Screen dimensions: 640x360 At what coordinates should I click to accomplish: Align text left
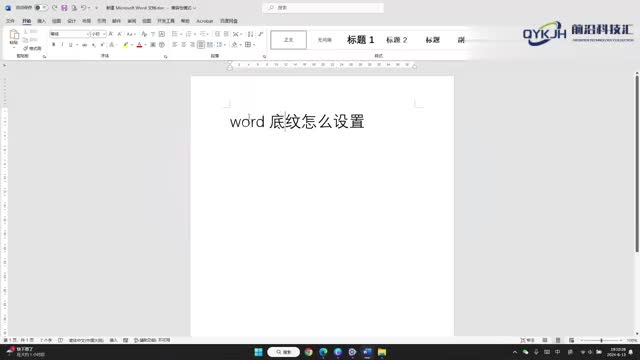(175, 44)
